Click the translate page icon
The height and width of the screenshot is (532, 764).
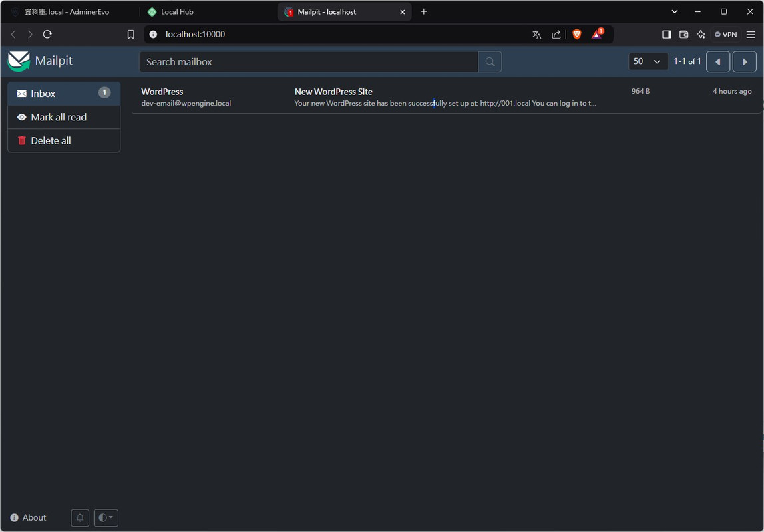click(536, 35)
